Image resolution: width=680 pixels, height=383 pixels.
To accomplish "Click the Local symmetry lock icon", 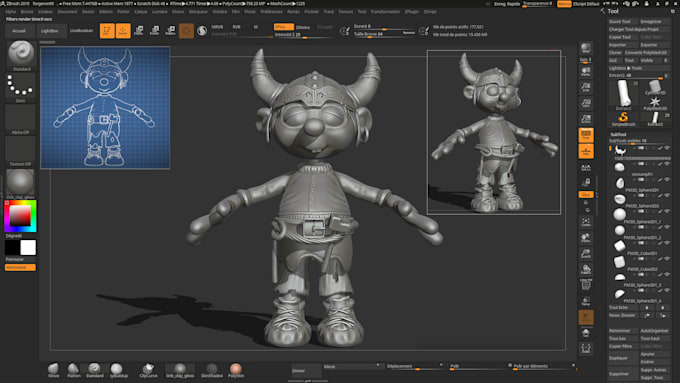I will 586,182.
